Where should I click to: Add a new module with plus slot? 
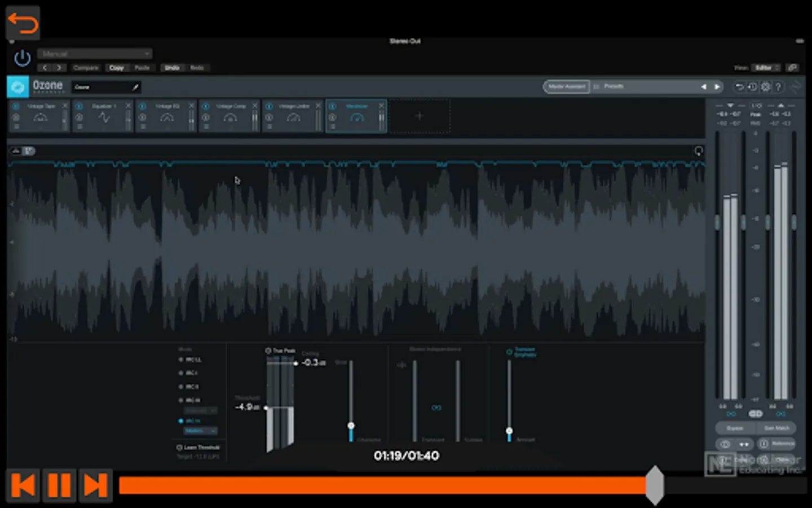(419, 116)
